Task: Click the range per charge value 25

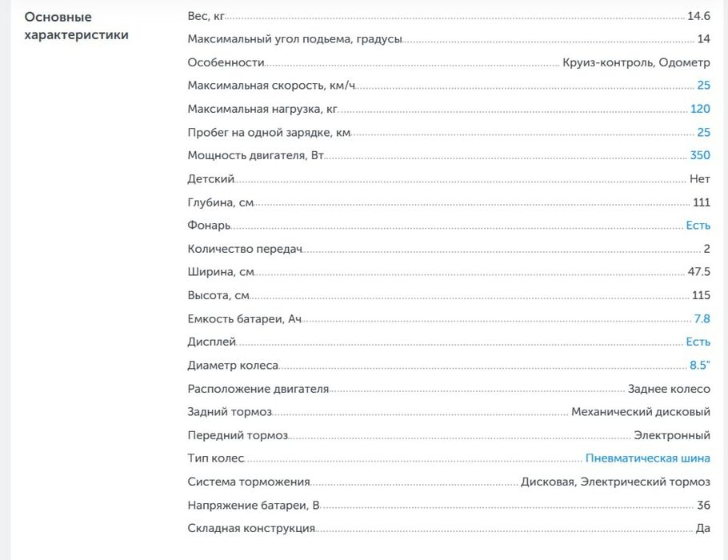Action: pos(703,132)
